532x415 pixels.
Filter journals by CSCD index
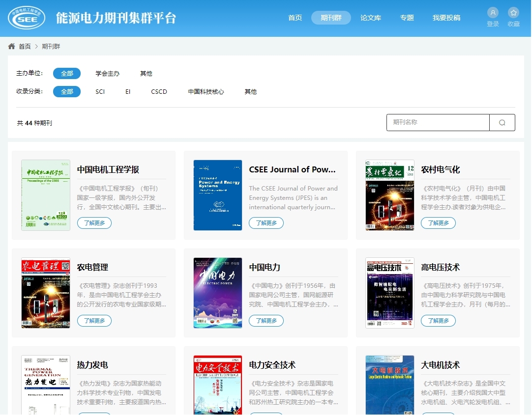pyautogui.click(x=159, y=92)
